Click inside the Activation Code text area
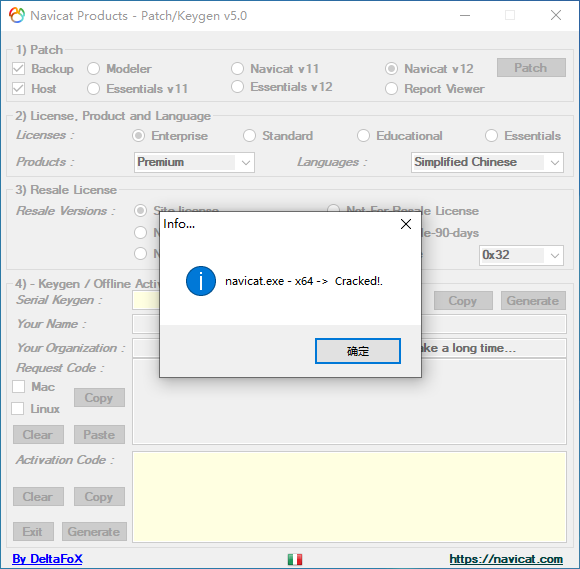Screen dimensions: 580x569 349,497
